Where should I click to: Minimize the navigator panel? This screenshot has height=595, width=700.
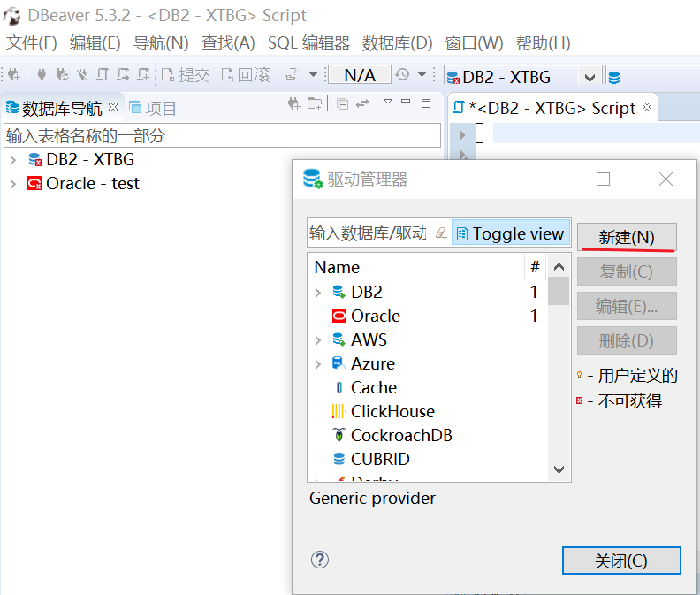coord(406,102)
